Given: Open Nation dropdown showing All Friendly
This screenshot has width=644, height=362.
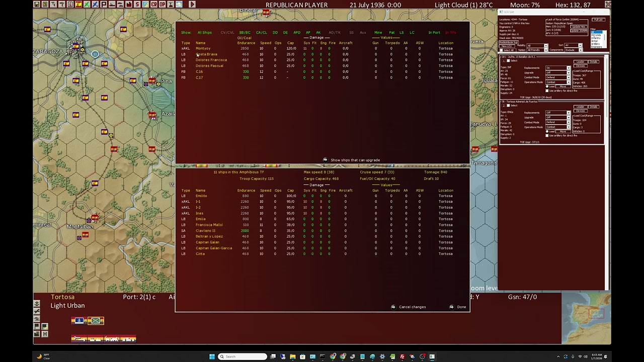Looking at the screenshot, I should 537,50.
